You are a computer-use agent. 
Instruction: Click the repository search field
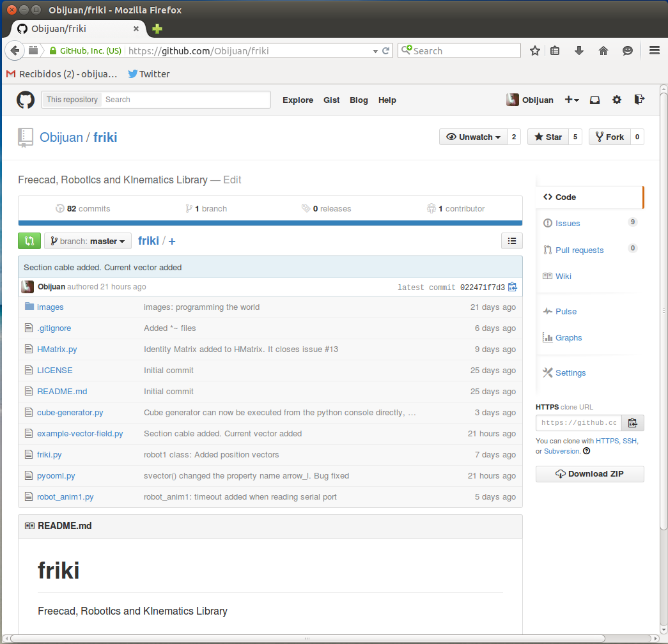tap(185, 100)
